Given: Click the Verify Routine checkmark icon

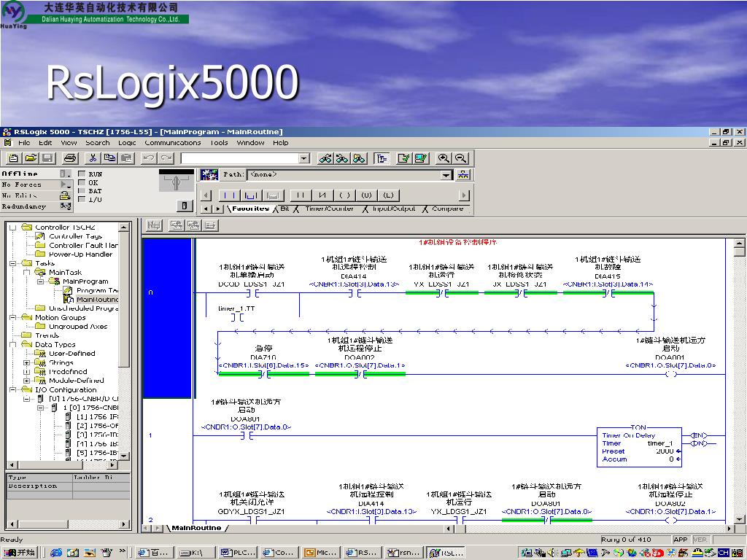Looking at the screenshot, I should pos(404,158).
